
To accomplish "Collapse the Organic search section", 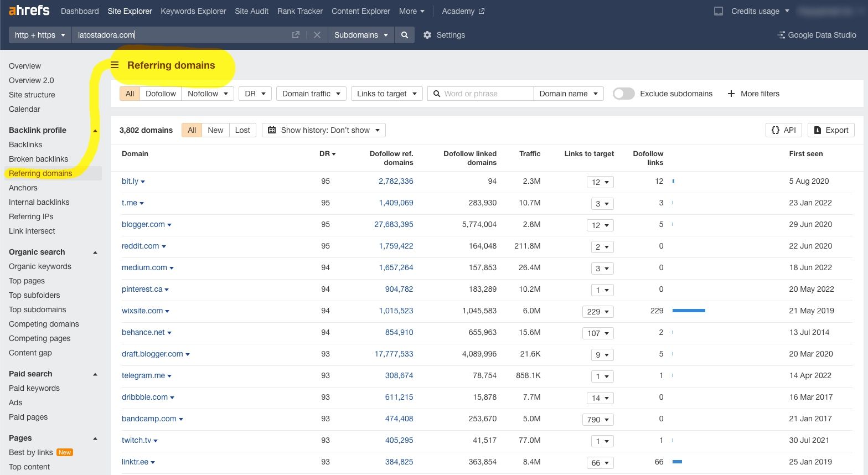I will (x=95, y=252).
